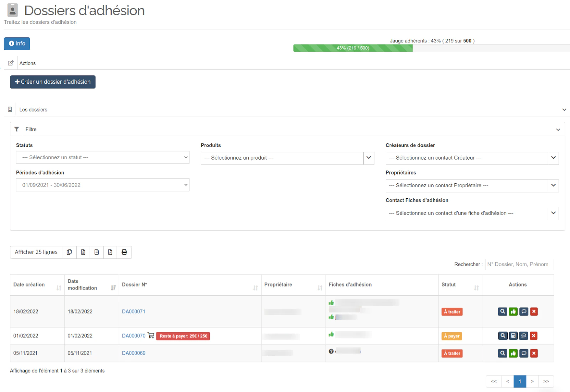Open dossier link DA000070
This screenshot has height=392, width=570.
click(x=134, y=336)
